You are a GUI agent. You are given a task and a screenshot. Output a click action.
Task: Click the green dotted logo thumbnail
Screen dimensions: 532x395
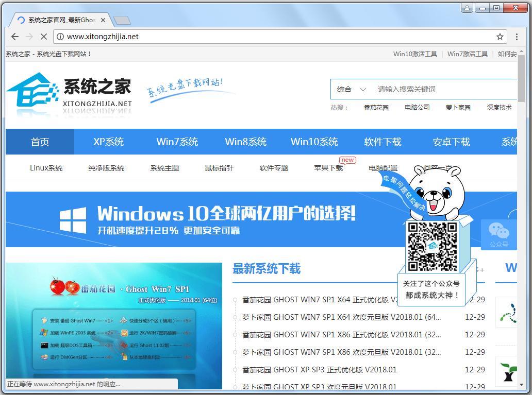pyautogui.click(x=508, y=313)
